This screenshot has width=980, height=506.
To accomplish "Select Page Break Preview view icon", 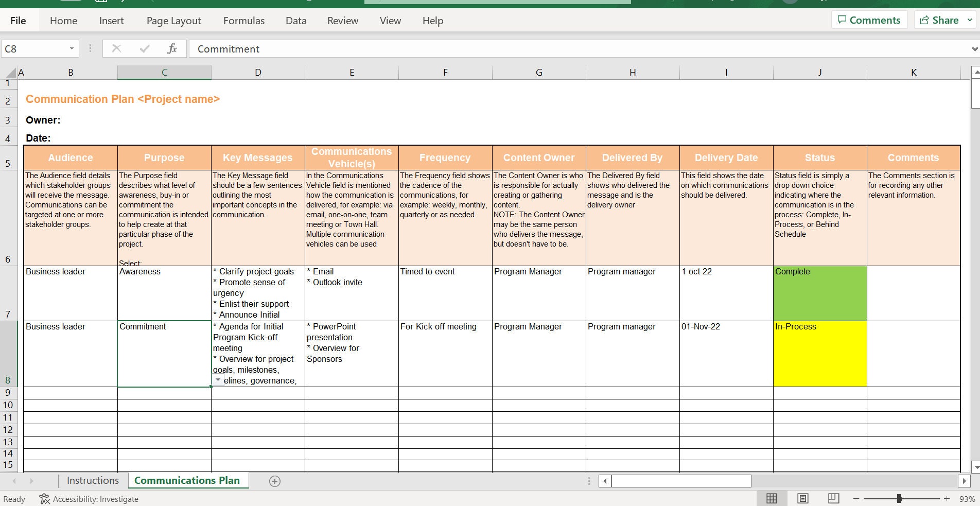I will pyautogui.click(x=833, y=498).
